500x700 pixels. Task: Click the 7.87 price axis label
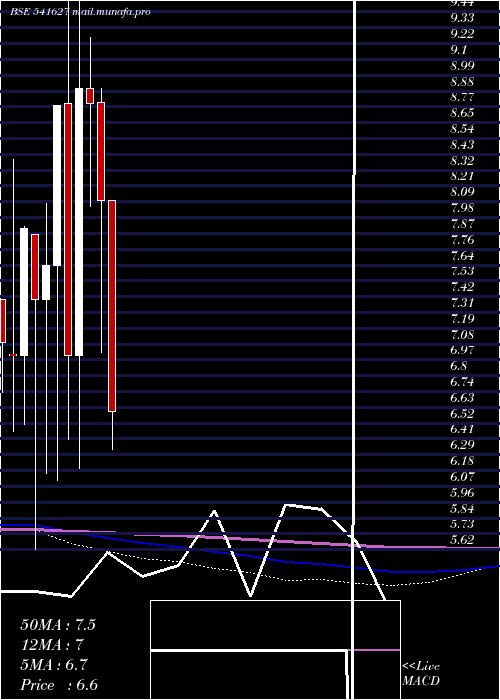pos(462,224)
